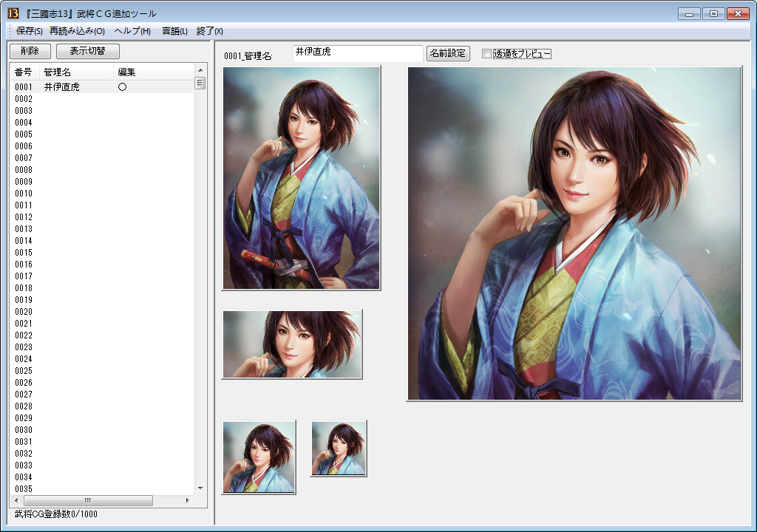The image size is (757, 532).
Task: Click the large portrait preview image
Action: [x=574, y=233]
